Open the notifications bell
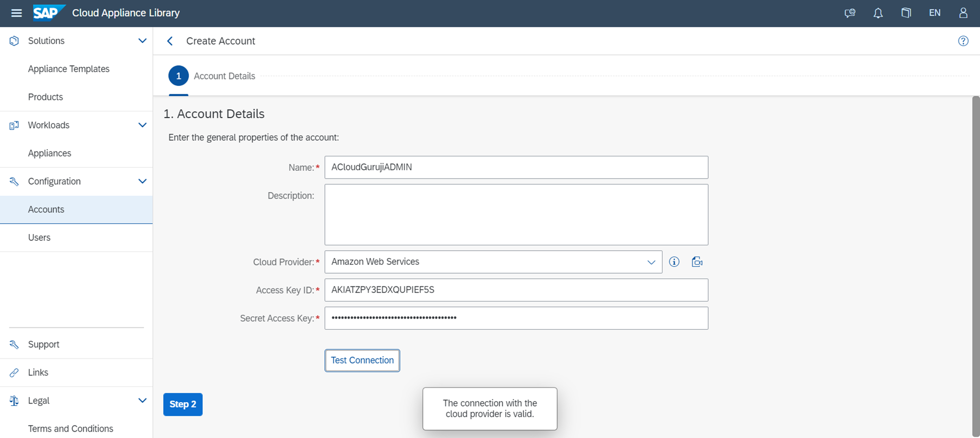This screenshot has width=980, height=438. tap(878, 13)
